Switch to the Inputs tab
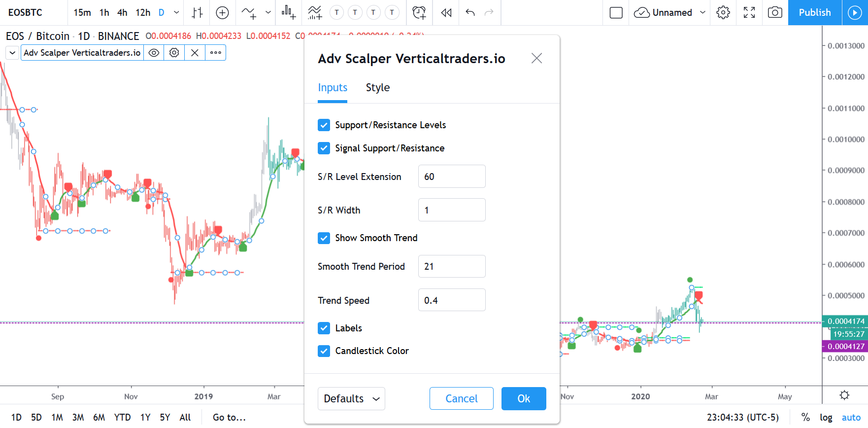The width and height of the screenshot is (868, 428). point(333,88)
